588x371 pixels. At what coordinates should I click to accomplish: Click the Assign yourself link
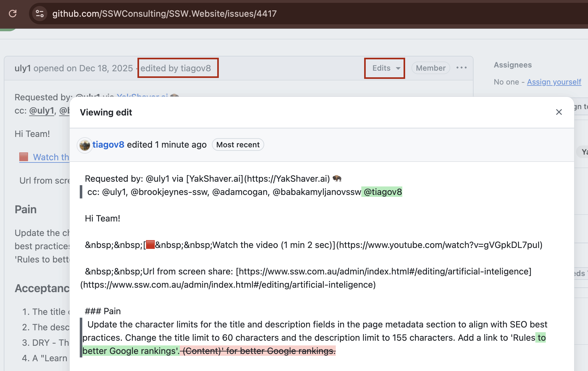554,82
